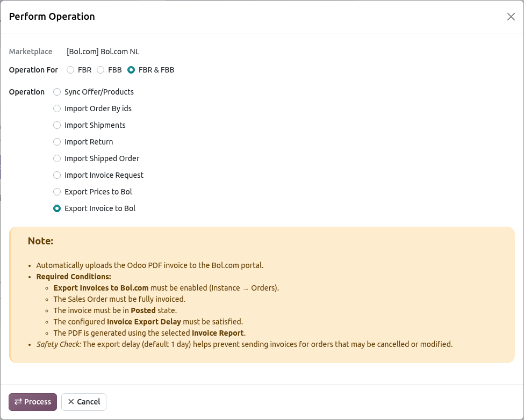Click 'Sales Order must be fully invoiced' line
Screen dimensions: 524x420
[119, 299]
